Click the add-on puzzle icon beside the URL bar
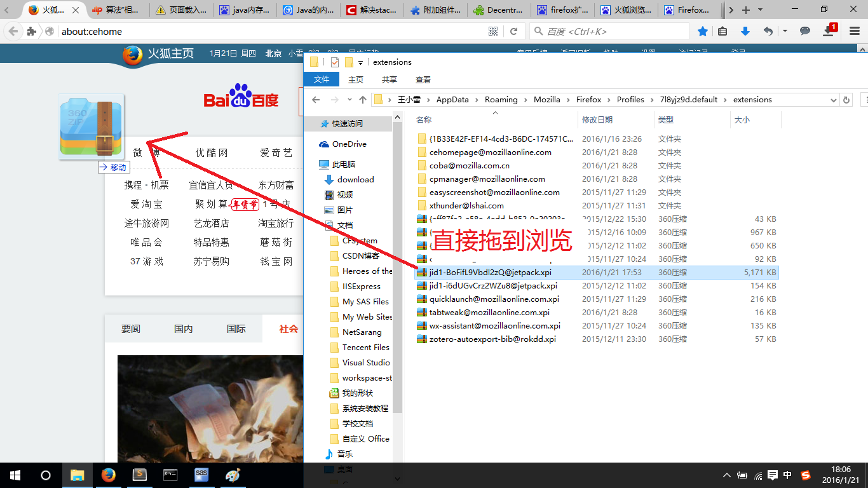The width and height of the screenshot is (868, 488). pos(31,31)
